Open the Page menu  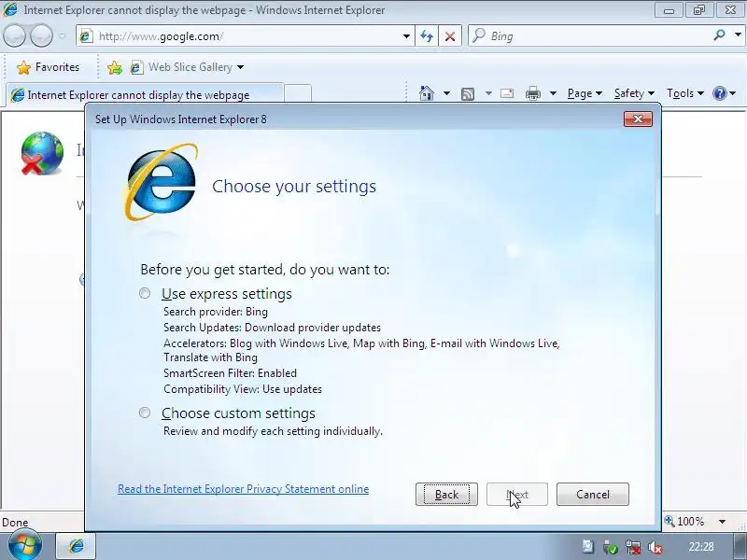(585, 93)
